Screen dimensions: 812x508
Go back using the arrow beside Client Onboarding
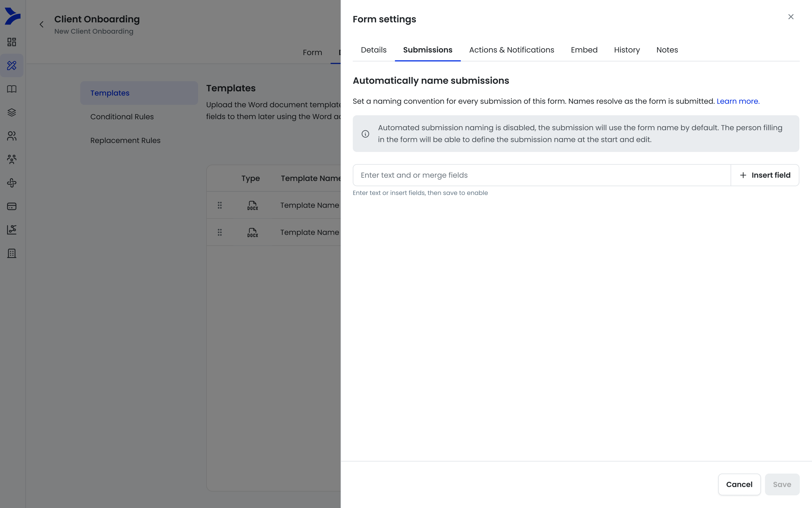pyautogui.click(x=42, y=24)
